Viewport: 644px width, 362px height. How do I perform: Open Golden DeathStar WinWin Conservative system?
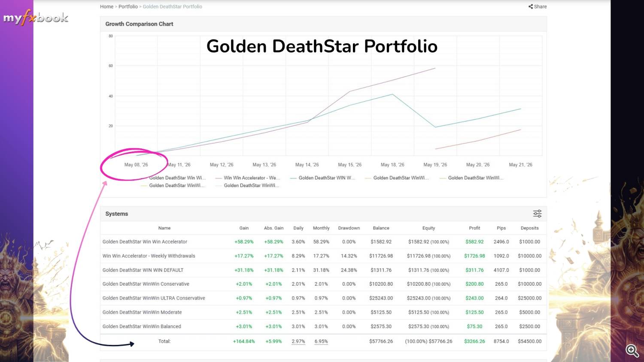146,284
